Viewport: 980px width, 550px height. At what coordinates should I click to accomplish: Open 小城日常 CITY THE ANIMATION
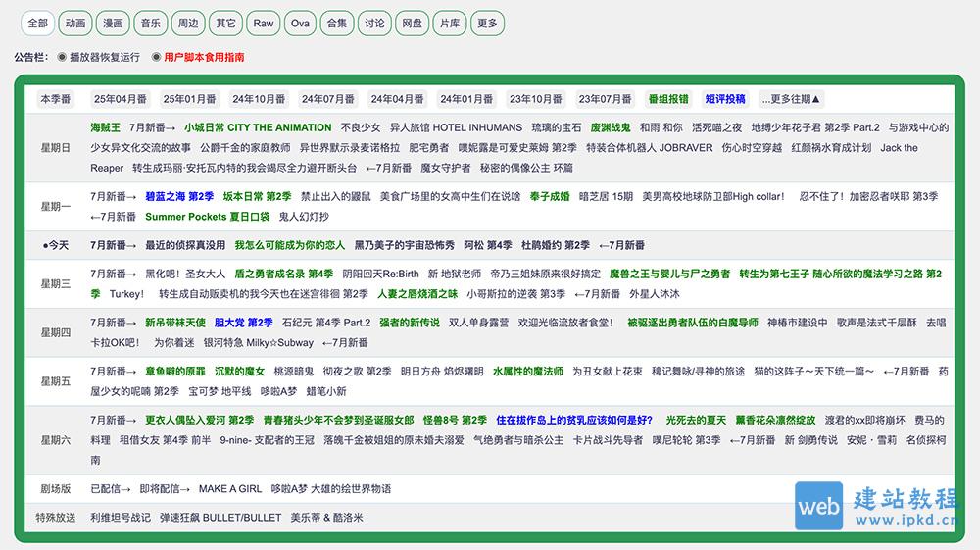pyautogui.click(x=258, y=127)
